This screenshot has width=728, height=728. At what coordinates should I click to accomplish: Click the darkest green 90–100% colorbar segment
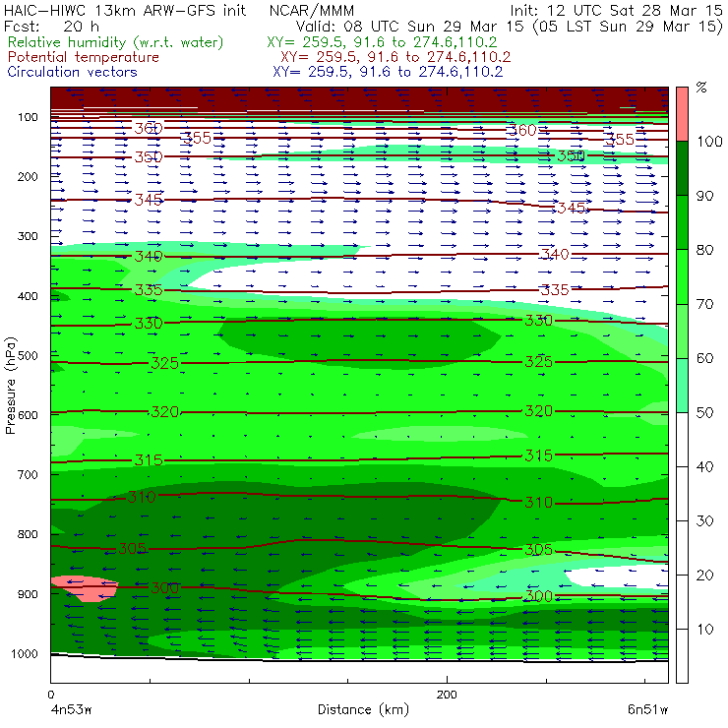682,168
